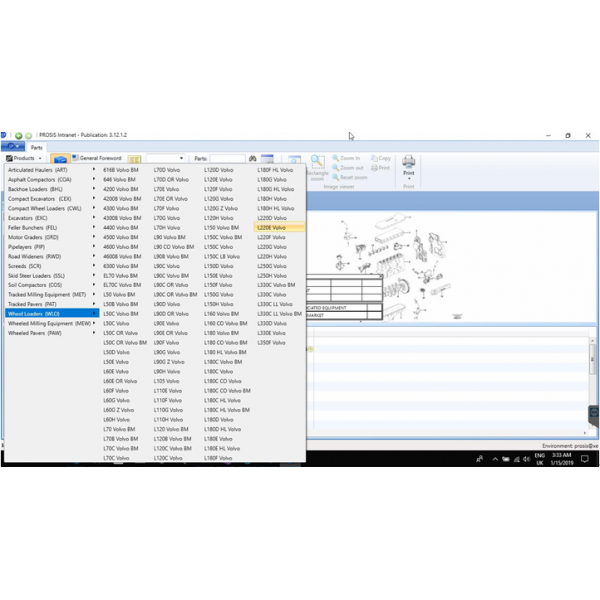Click the binoculars search icon
The height and width of the screenshot is (600, 600).
[253, 158]
